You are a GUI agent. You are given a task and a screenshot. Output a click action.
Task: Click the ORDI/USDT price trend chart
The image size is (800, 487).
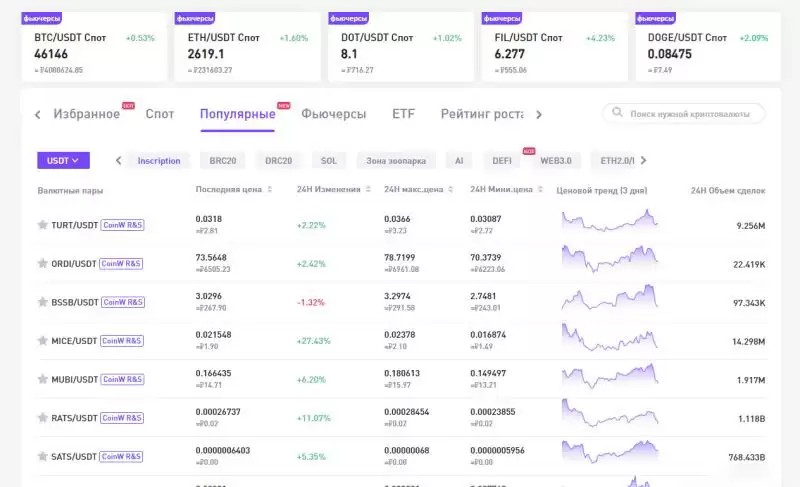(x=608, y=263)
